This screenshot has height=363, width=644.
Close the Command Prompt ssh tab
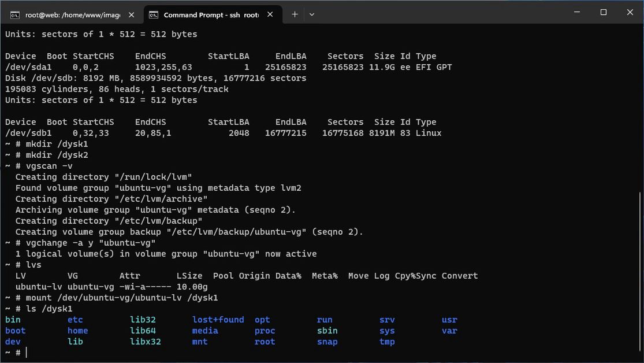[x=270, y=15]
